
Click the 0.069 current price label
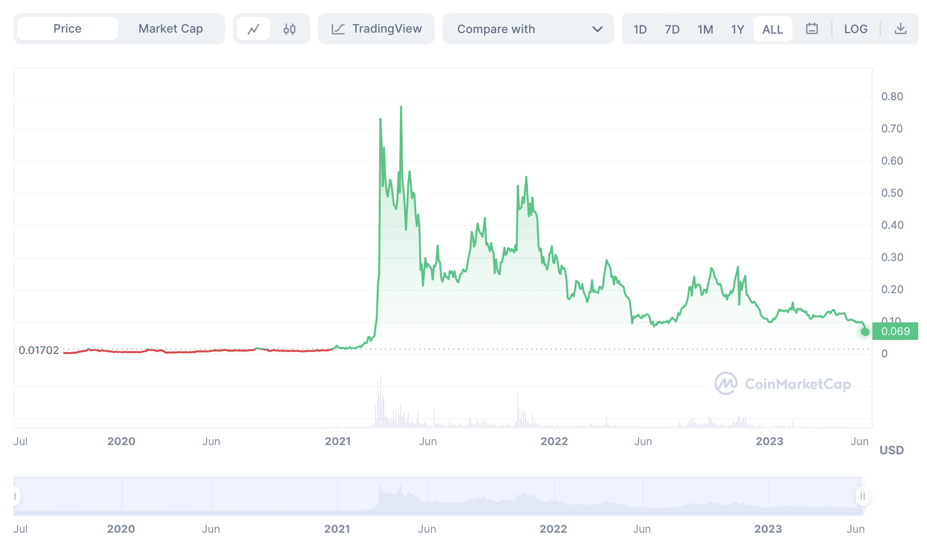click(895, 332)
